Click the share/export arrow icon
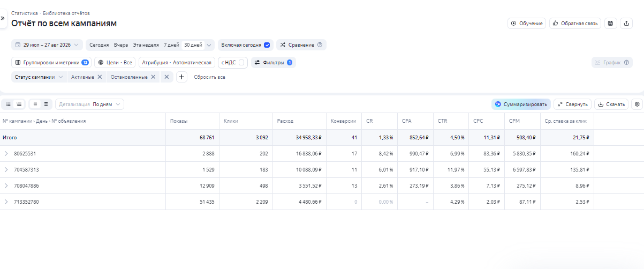644x269 pixels. pyautogui.click(x=626, y=24)
